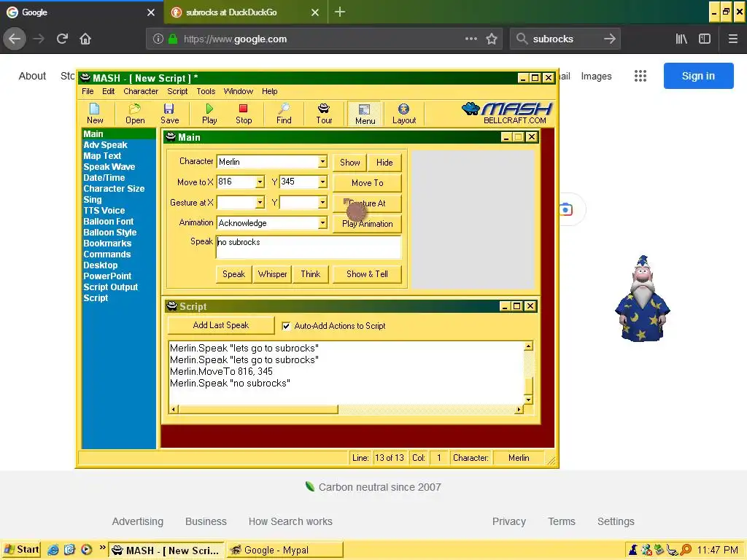
Task: Click Google search by image camera icon
Action: coord(566,209)
